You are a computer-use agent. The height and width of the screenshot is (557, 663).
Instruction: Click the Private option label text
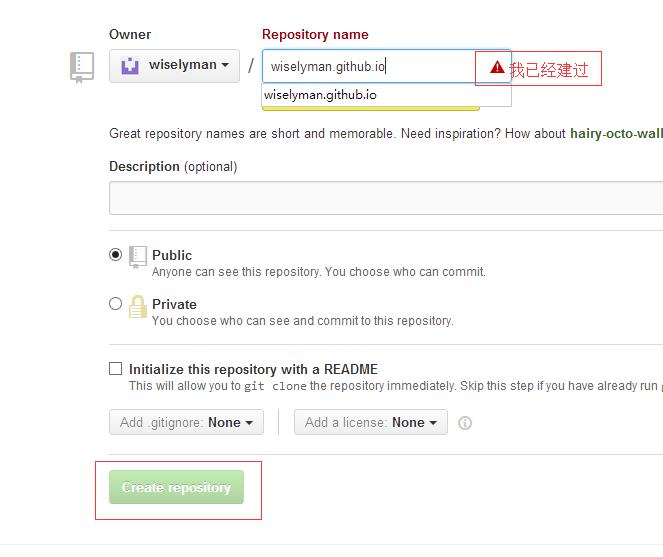(x=174, y=305)
